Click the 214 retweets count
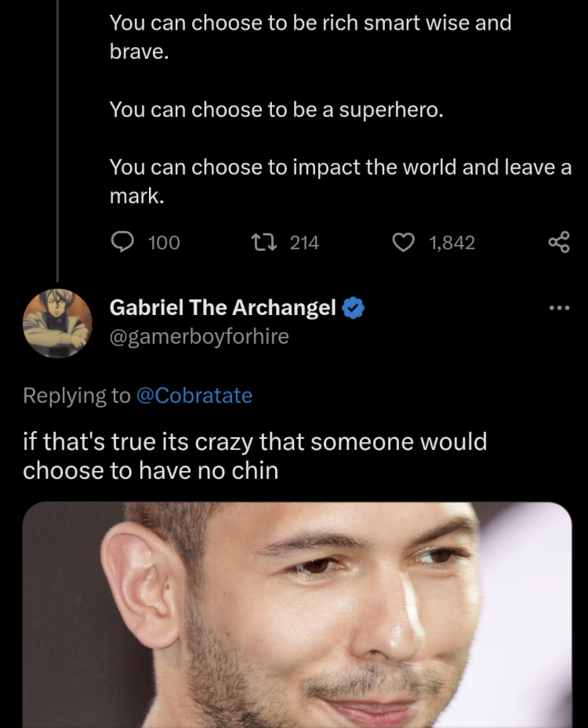Image resolution: width=588 pixels, height=728 pixels. (304, 243)
